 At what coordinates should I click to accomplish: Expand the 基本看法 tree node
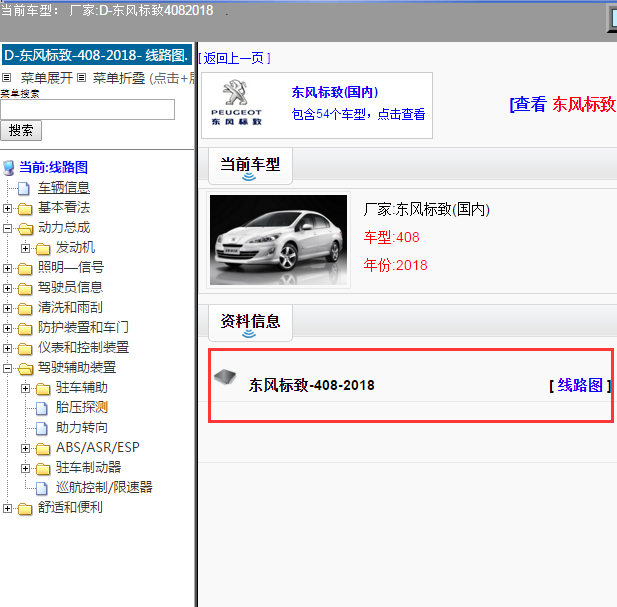pyautogui.click(x=7, y=208)
